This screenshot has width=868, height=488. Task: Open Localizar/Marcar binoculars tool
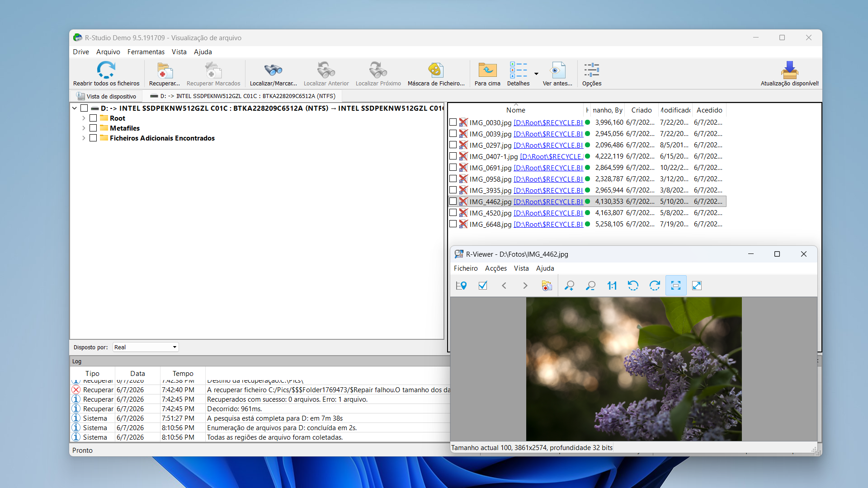(x=273, y=70)
